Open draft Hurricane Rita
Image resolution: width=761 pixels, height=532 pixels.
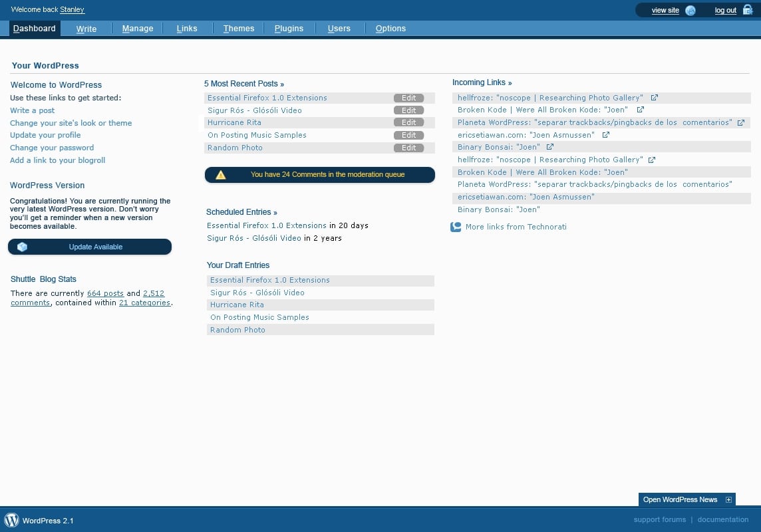[x=237, y=305]
